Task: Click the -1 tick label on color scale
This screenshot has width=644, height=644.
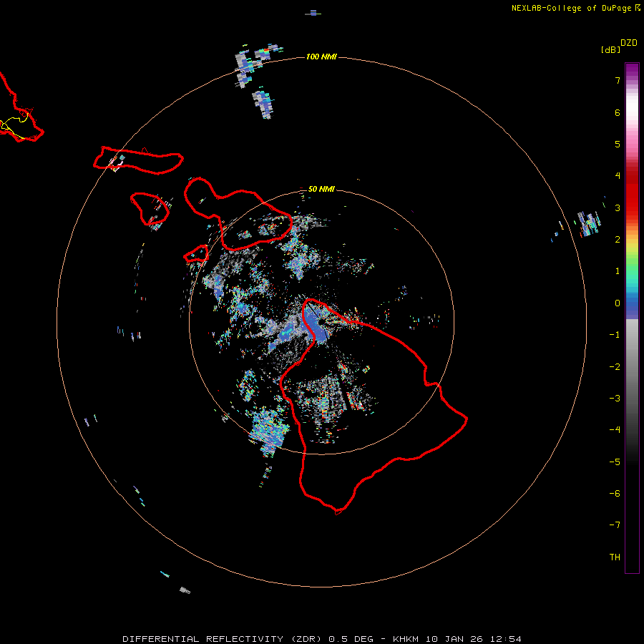Action: coord(615,335)
